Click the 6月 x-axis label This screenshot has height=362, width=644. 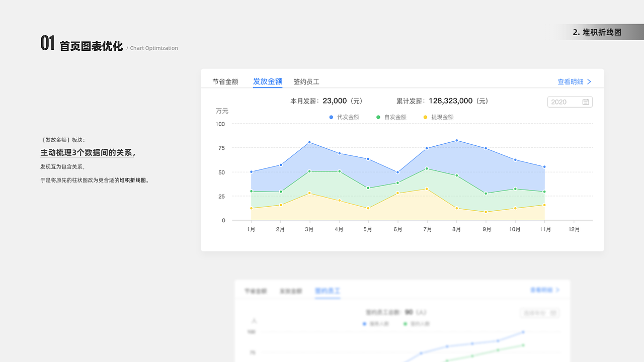tap(397, 229)
